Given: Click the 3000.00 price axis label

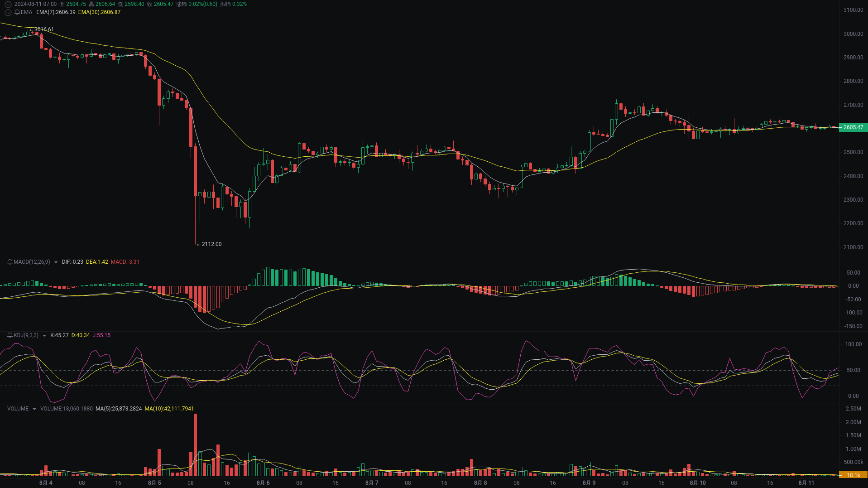Looking at the screenshot, I should (x=853, y=34).
